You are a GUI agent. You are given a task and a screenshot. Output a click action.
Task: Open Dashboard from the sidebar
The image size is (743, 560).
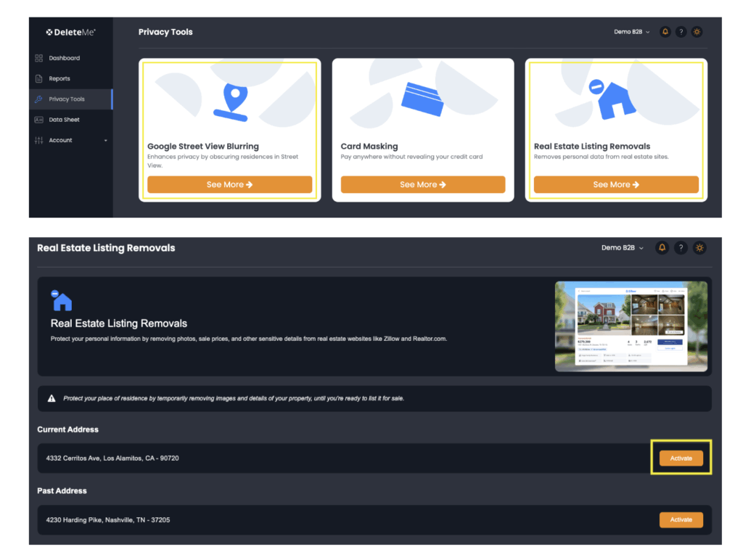[x=64, y=58]
